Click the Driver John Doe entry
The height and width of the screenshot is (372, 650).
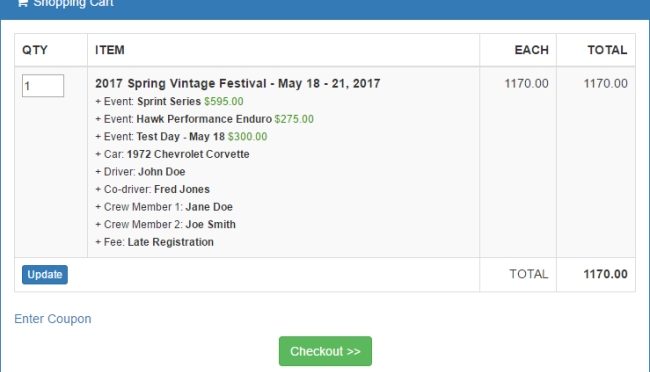[140, 172]
